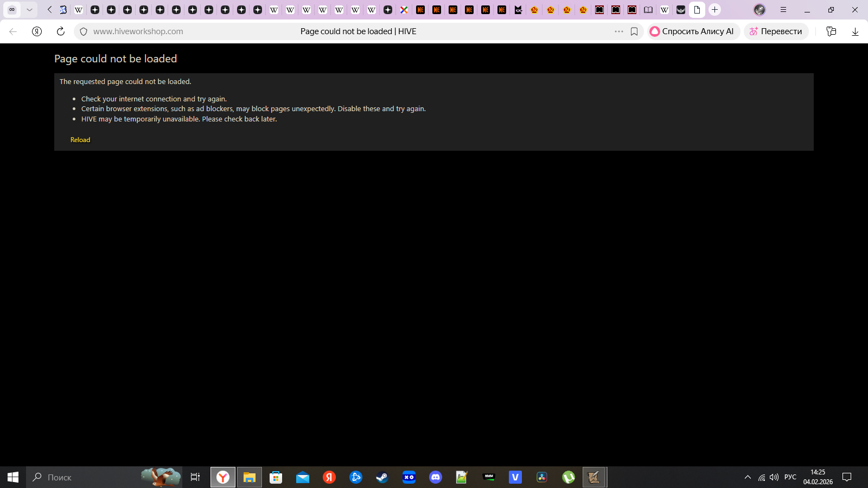
Task: Click the Yandex Browser taskbar icon
Action: pos(223,477)
